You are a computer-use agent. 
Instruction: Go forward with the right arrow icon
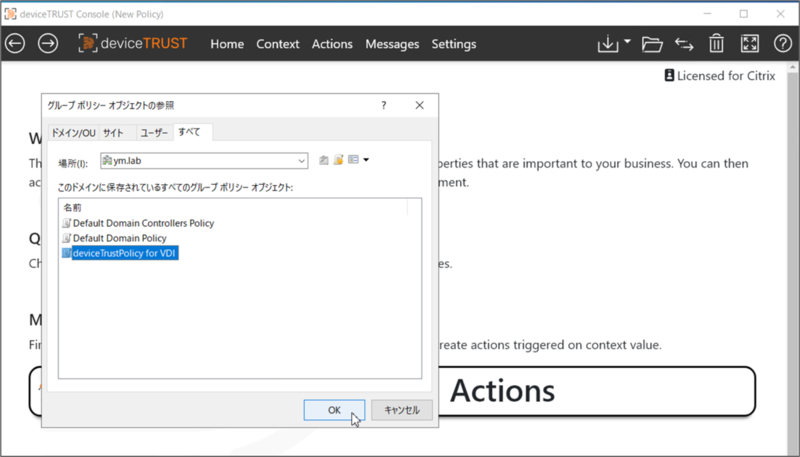pyautogui.click(x=48, y=43)
